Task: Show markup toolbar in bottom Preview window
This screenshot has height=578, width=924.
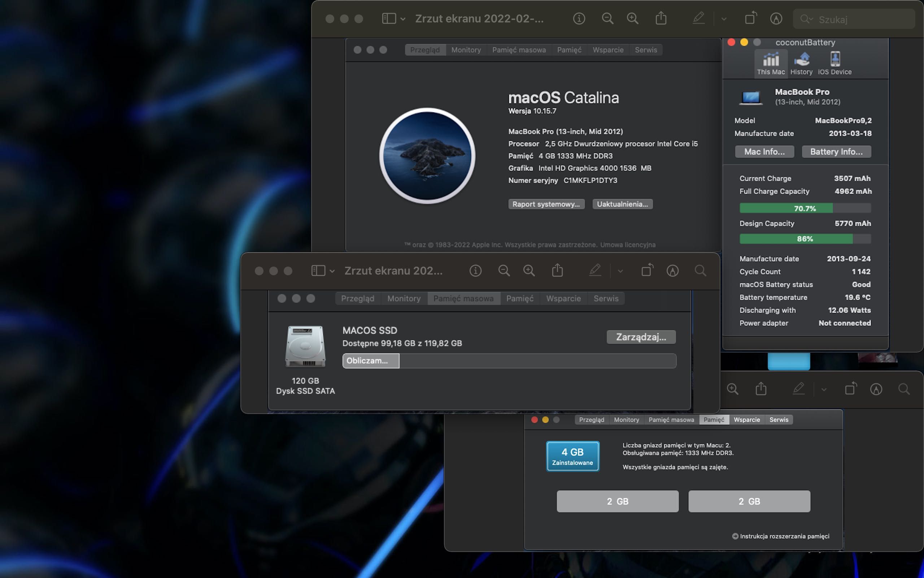Action: tap(876, 389)
